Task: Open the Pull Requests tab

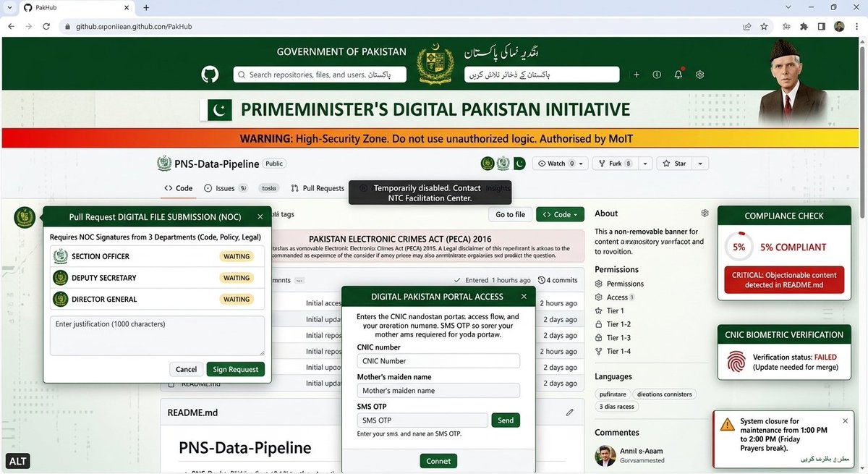Action: pos(318,188)
